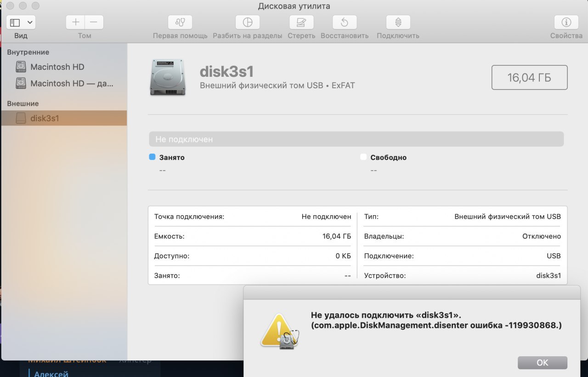Click the Устройство disk3s1 value
The height and width of the screenshot is (377, 588).
[548, 276]
